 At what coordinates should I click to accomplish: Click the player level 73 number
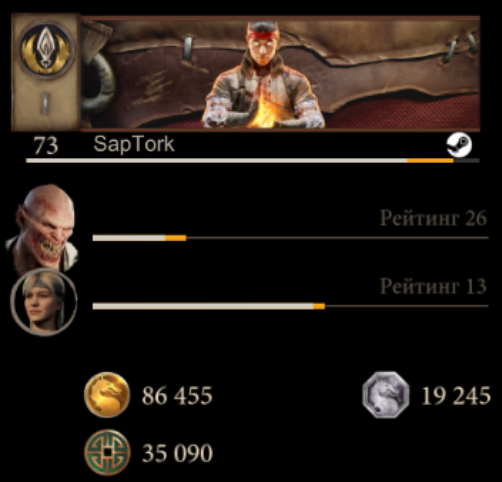point(46,146)
